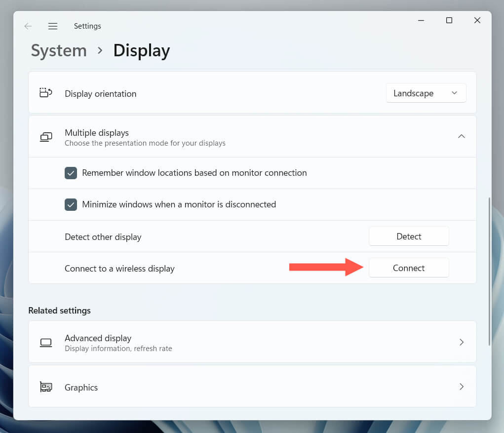Click the Advanced display monitor icon
The image size is (504, 433).
pos(46,342)
